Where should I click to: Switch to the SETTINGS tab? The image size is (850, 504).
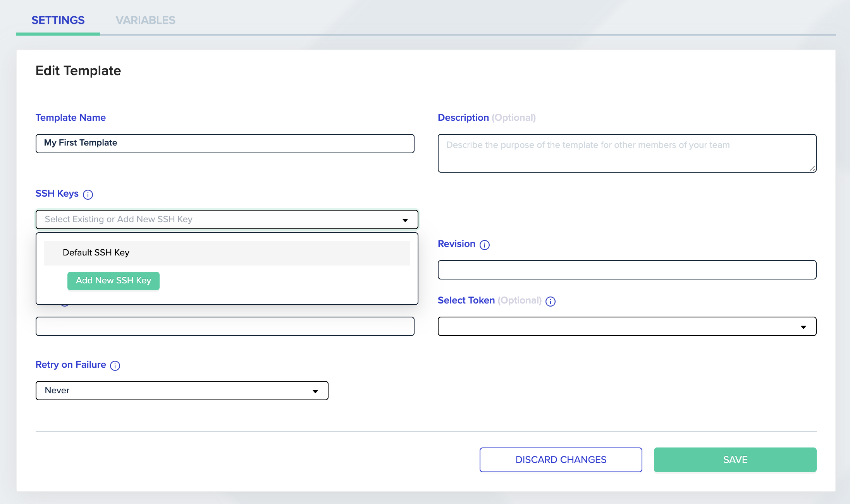tap(58, 20)
